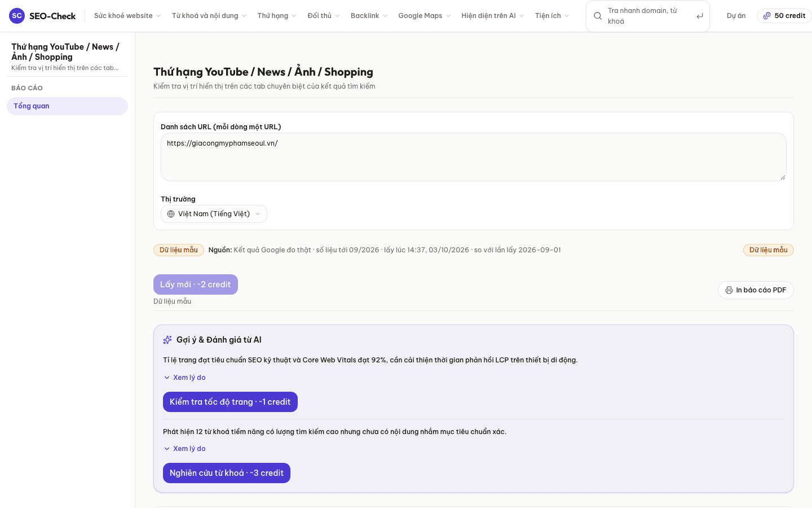Open the Google Maps menu

click(x=424, y=16)
